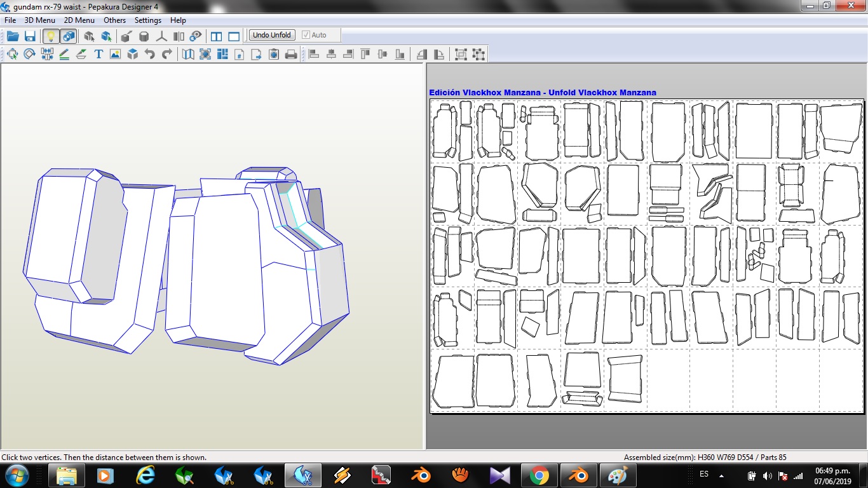Click the Assembled size status text

pos(705,457)
